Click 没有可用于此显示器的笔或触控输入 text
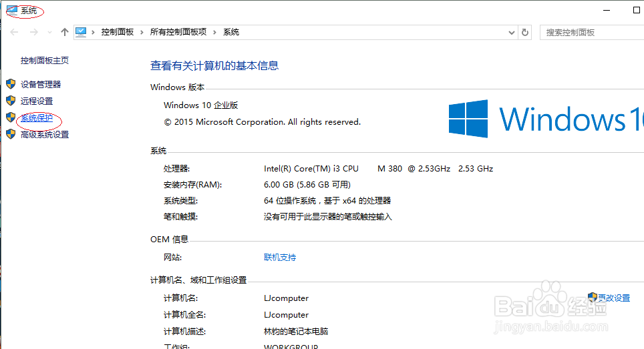This screenshot has width=644, height=349. (328, 216)
